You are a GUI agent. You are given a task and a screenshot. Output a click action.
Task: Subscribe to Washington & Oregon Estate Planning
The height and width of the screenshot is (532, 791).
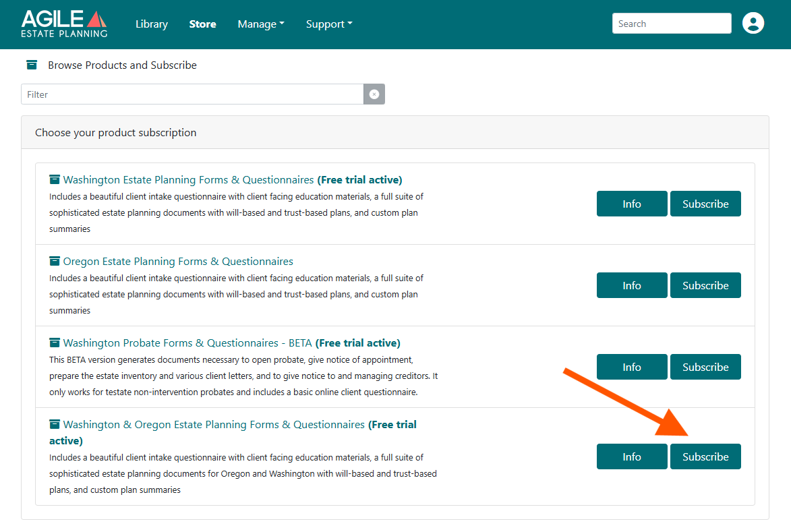pos(705,457)
